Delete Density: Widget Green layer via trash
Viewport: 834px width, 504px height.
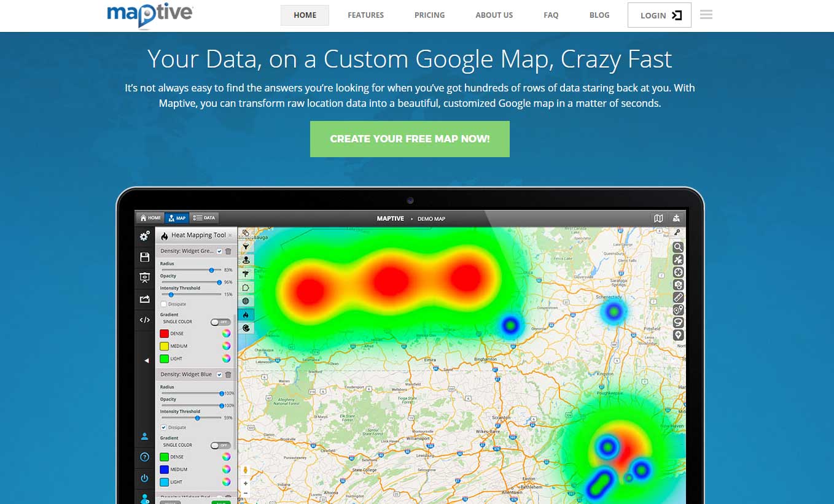point(228,251)
